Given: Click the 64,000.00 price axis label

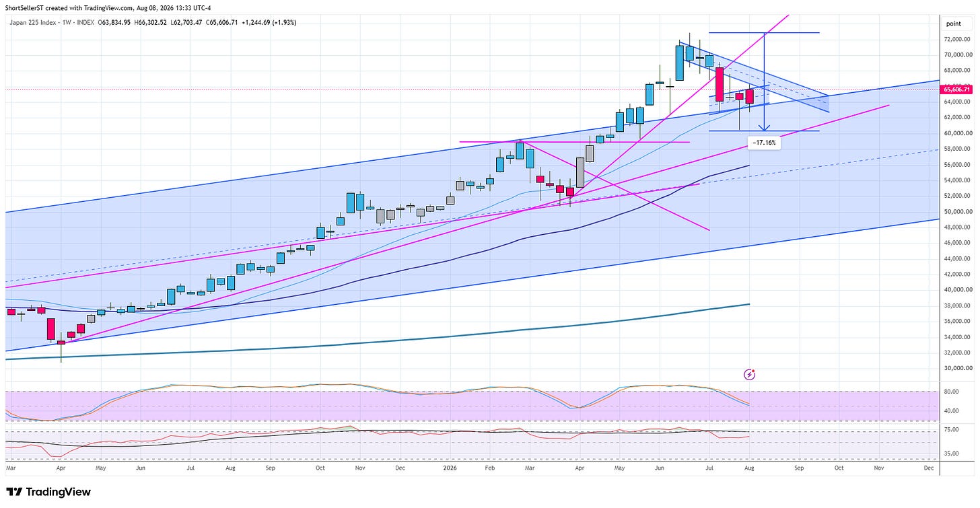Looking at the screenshot, I should 956,102.
